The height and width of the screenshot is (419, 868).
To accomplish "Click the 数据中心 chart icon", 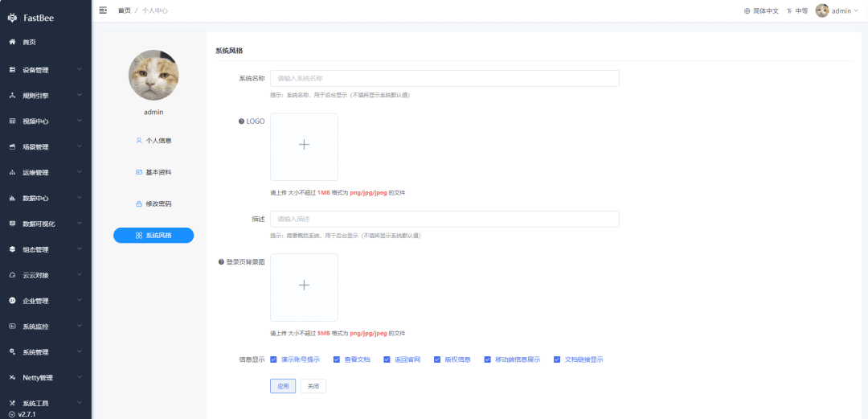I will click(12, 198).
